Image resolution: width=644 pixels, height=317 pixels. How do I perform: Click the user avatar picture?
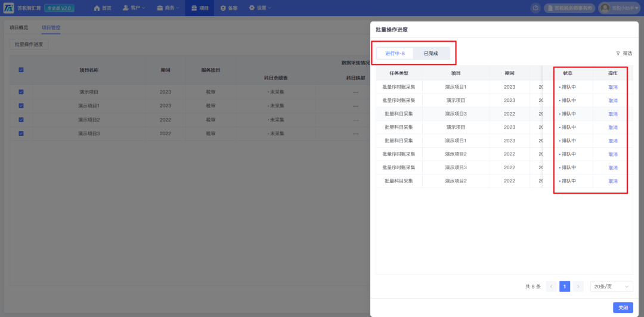pos(605,8)
